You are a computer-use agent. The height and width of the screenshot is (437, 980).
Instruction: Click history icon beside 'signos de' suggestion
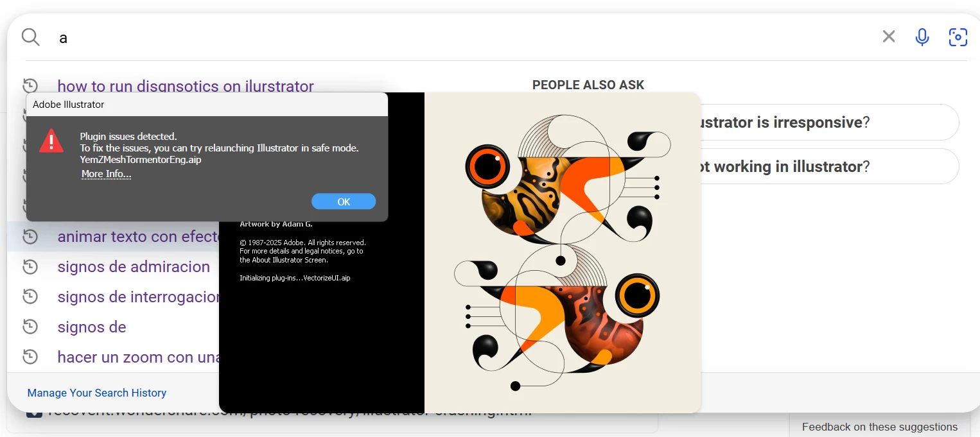pyautogui.click(x=30, y=327)
